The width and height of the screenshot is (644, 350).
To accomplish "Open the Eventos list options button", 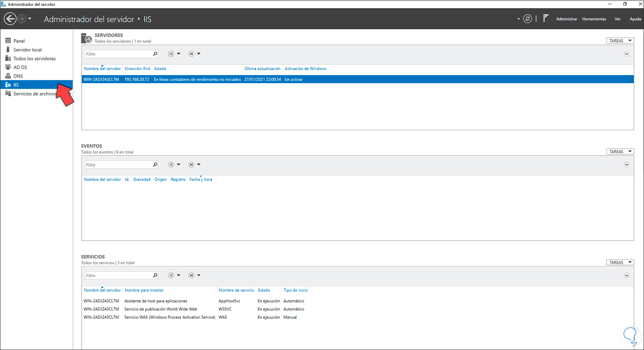I will [174, 165].
